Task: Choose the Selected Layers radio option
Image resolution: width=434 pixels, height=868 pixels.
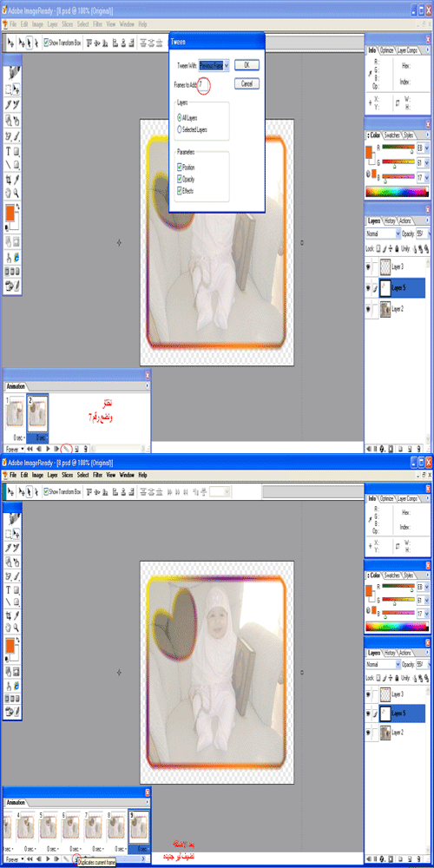Action: [180, 129]
